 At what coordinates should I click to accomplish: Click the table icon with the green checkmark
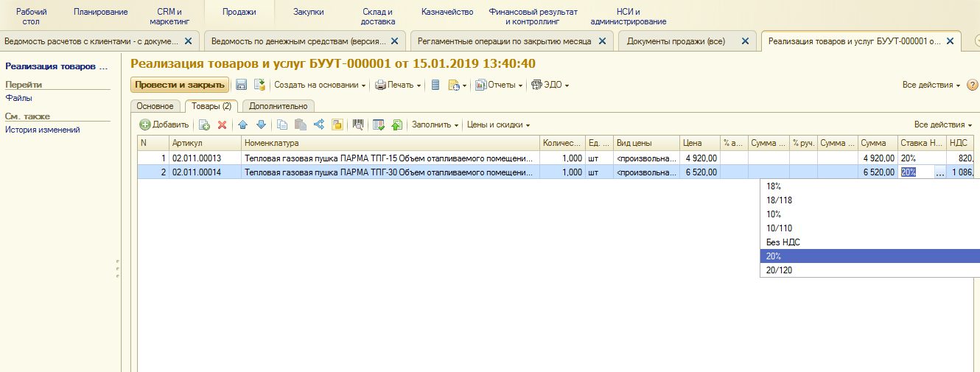click(379, 124)
